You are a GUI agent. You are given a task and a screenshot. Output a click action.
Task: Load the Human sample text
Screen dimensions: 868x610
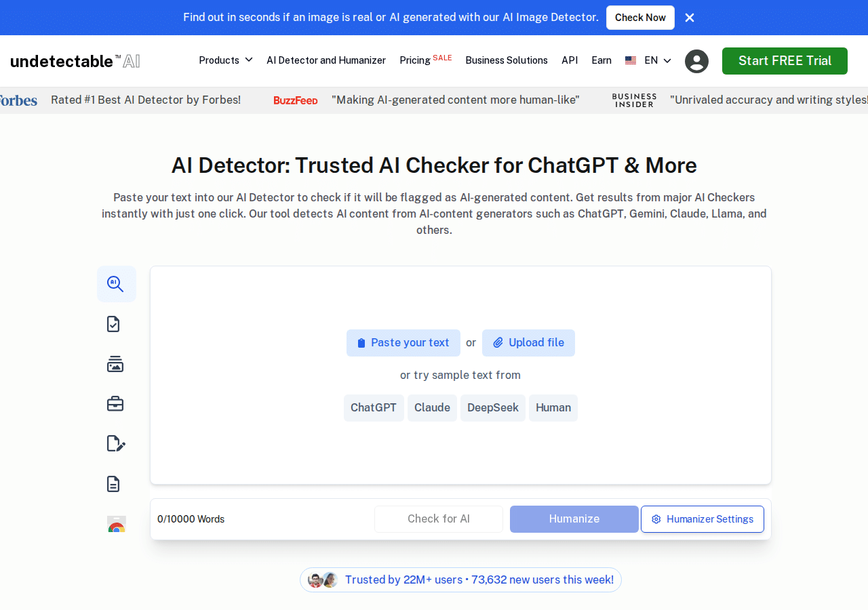point(553,408)
